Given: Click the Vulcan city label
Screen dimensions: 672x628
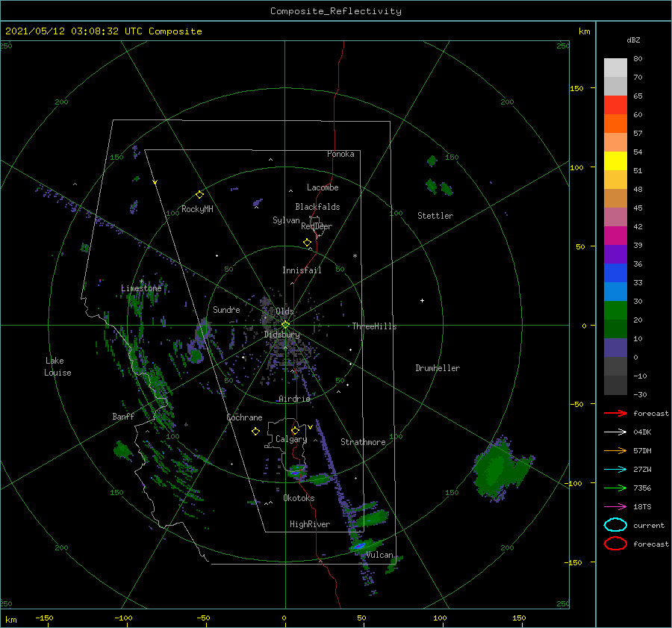Looking at the screenshot, I should tap(379, 555).
